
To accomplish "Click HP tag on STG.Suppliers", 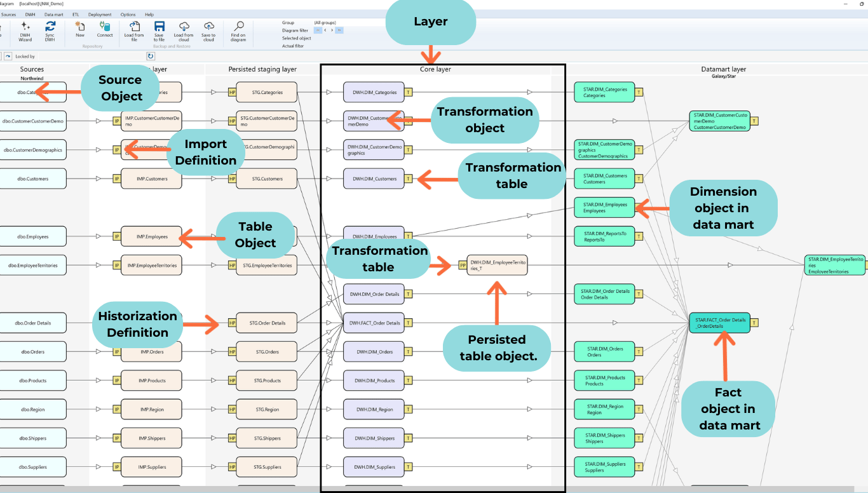I will tap(232, 467).
